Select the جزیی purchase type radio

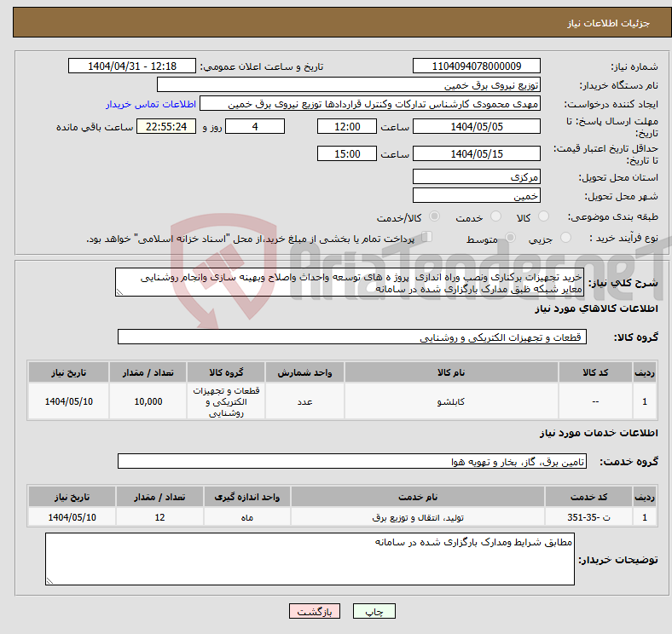565,237
